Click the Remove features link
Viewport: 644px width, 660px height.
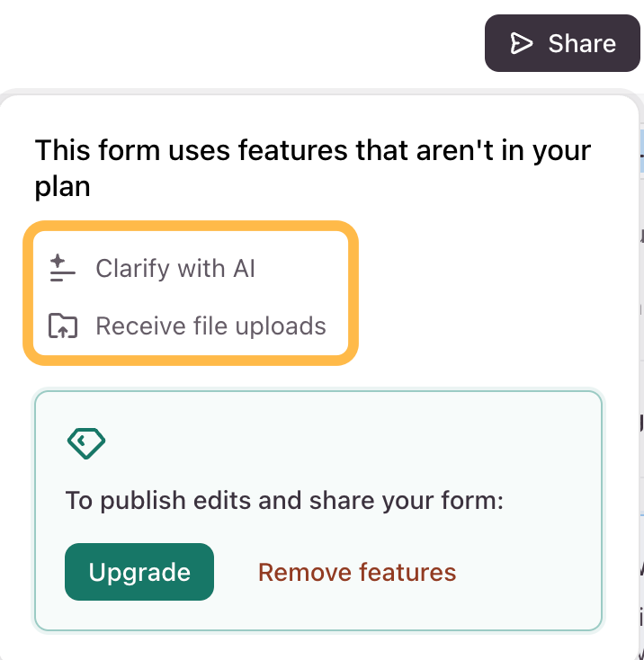[x=357, y=572]
